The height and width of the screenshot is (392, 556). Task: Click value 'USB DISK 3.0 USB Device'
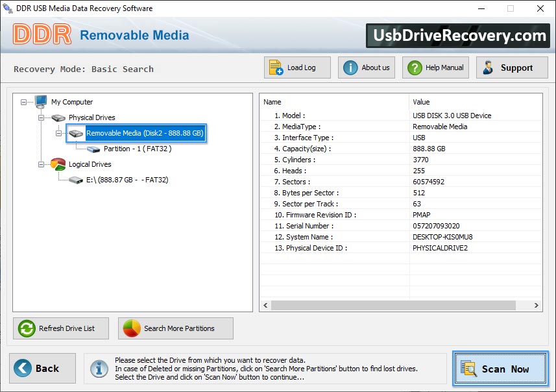pyautogui.click(x=452, y=116)
